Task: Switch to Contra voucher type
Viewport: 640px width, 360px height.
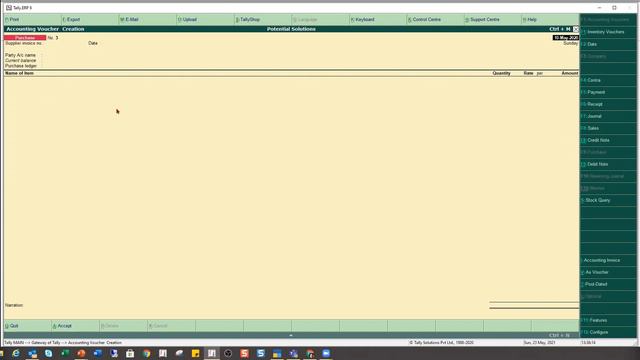Action: tap(608, 80)
